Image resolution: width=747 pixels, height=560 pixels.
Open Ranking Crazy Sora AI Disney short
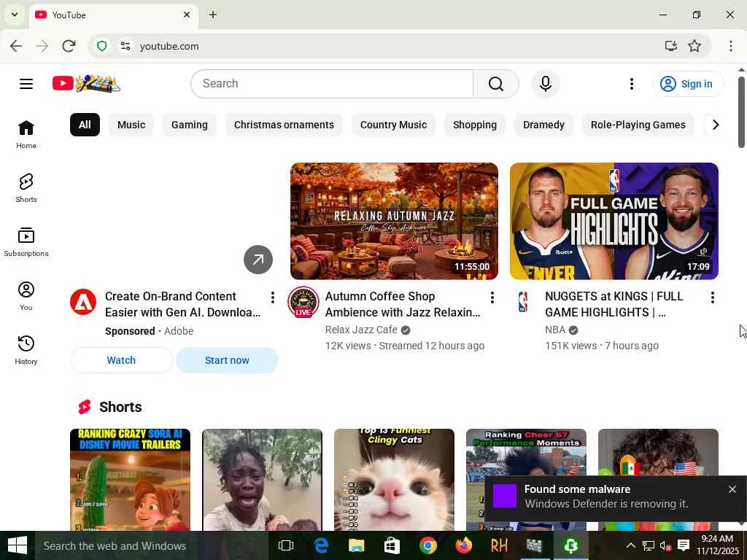(x=130, y=480)
